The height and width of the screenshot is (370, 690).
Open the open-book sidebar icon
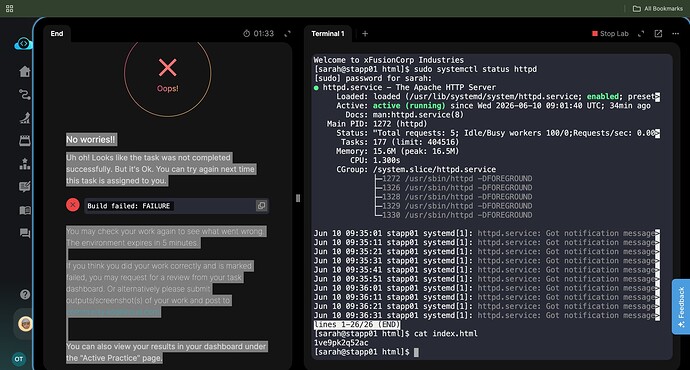(25, 210)
